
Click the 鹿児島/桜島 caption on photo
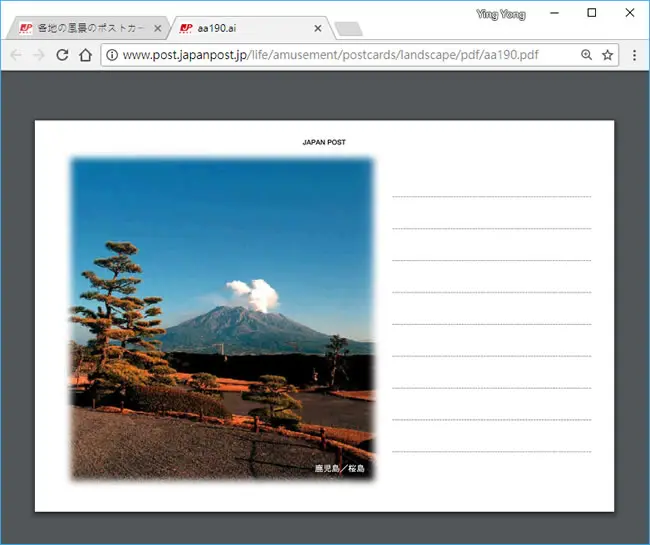(340, 468)
